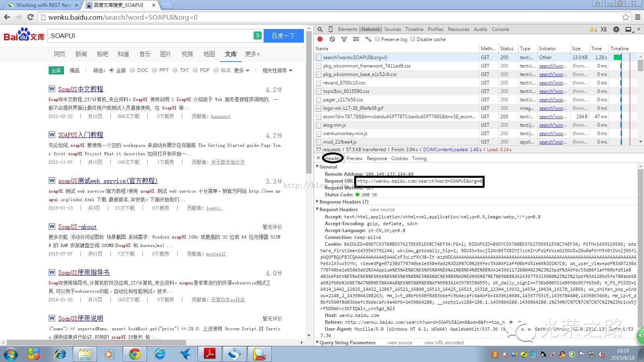Switch to the Elements DevTools tab
This screenshot has height=362, width=644.
(347, 29)
